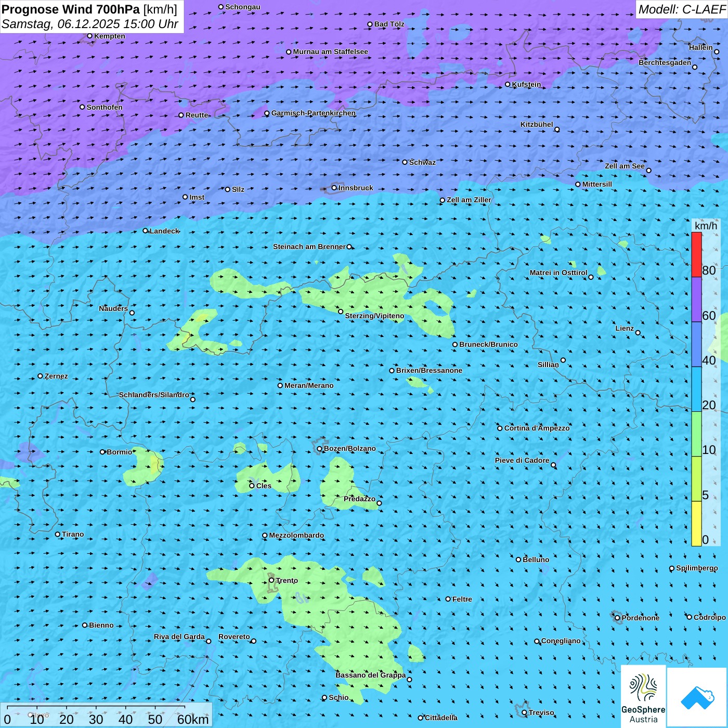
Task: Click the red 80+ km/h legend color
Action: tap(696, 254)
